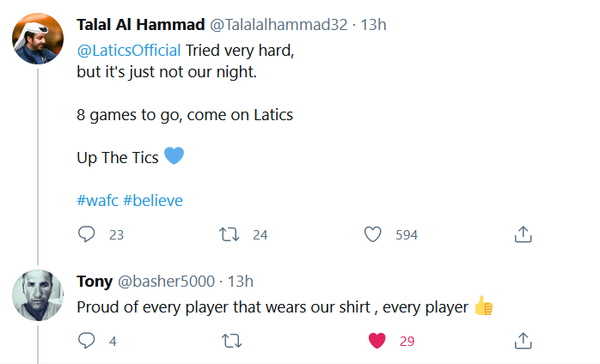Screen dimensions: 600x364
Task: Open Talal Al Hammad's profile picture
Action: pyautogui.click(x=37, y=39)
